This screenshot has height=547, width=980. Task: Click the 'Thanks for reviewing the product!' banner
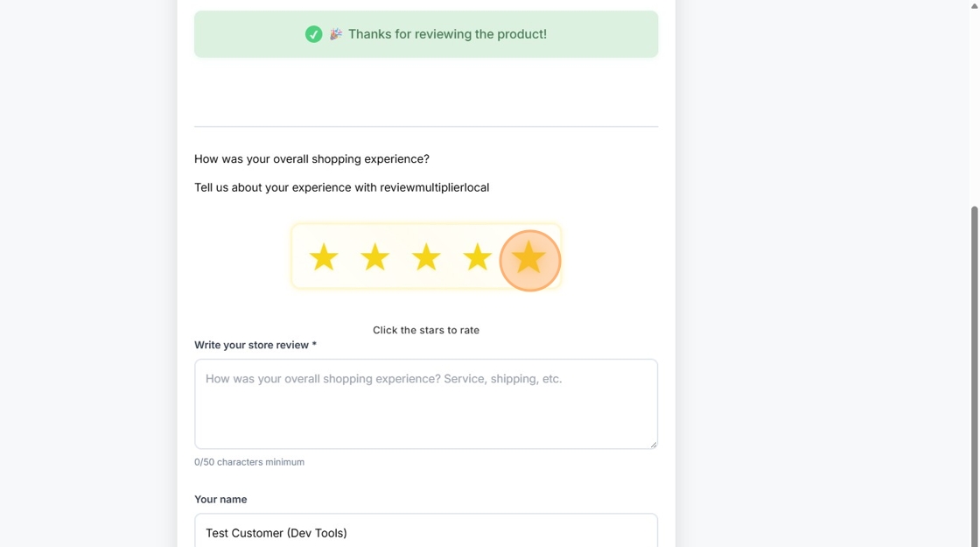click(x=426, y=34)
